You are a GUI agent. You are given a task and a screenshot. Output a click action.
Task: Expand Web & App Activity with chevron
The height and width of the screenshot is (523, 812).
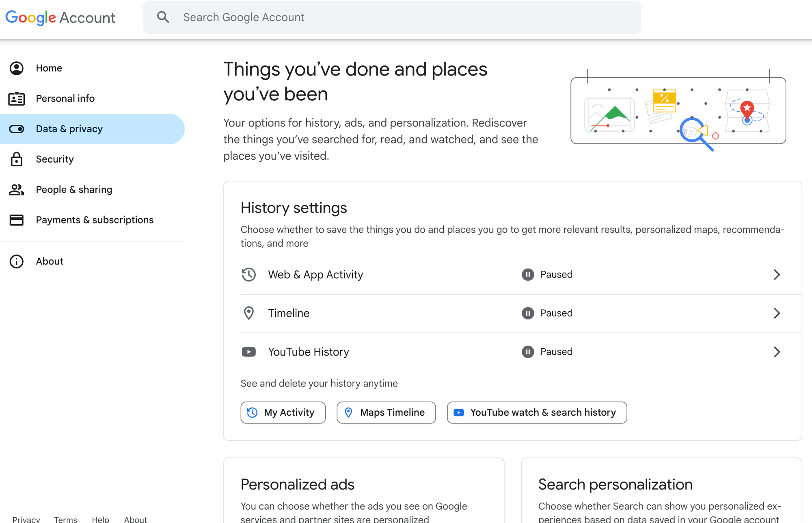[x=776, y=275]
